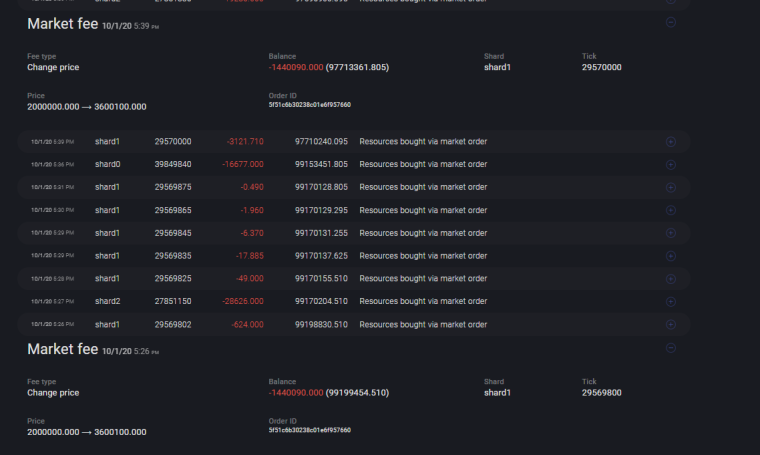Click the -3121.710 amount
Viewport: 760px width, 455px height.
pos(245,141)
